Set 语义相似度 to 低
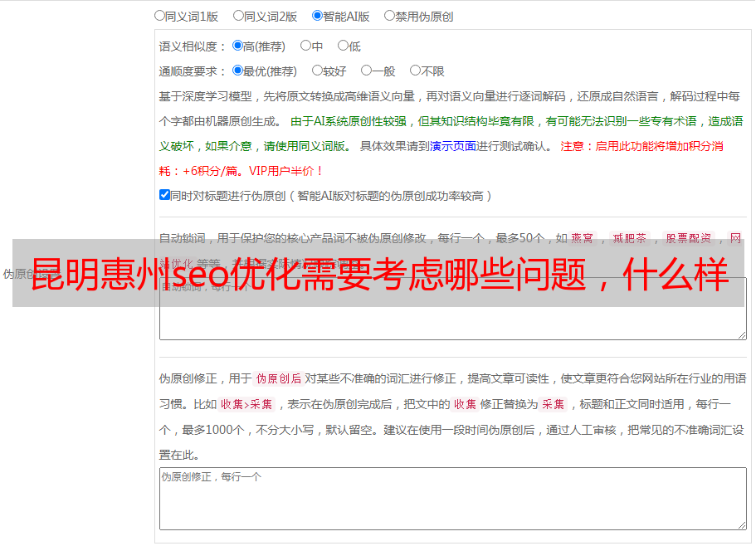 343,46
